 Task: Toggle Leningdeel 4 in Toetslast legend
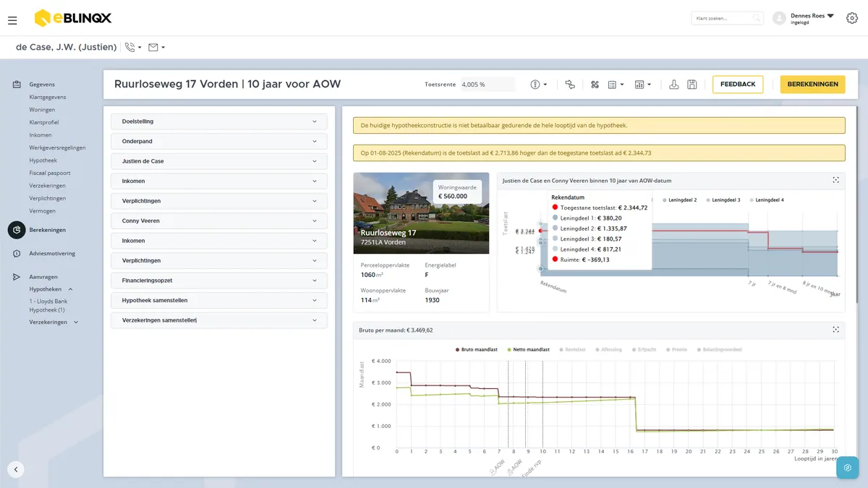pyautogui.click(x=766, y=200)
